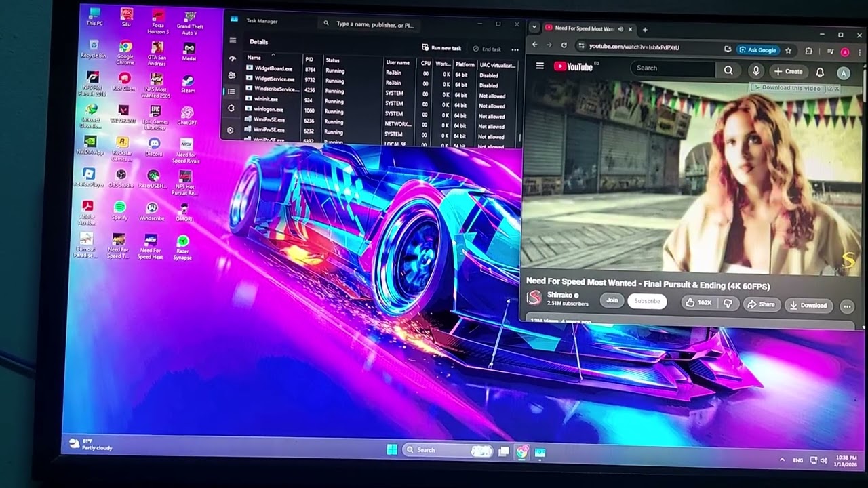Click Run new task in Task Manager

[441, 48]
